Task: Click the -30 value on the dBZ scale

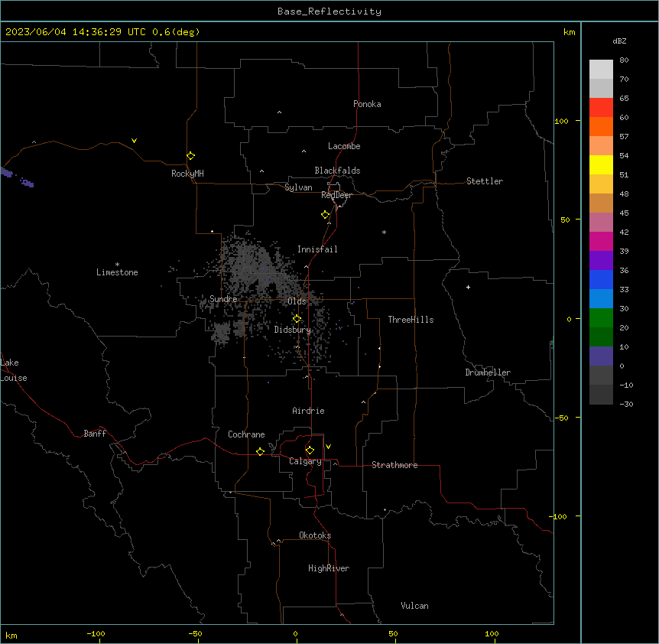Action: pyautogui.click(x=626, y=404)
